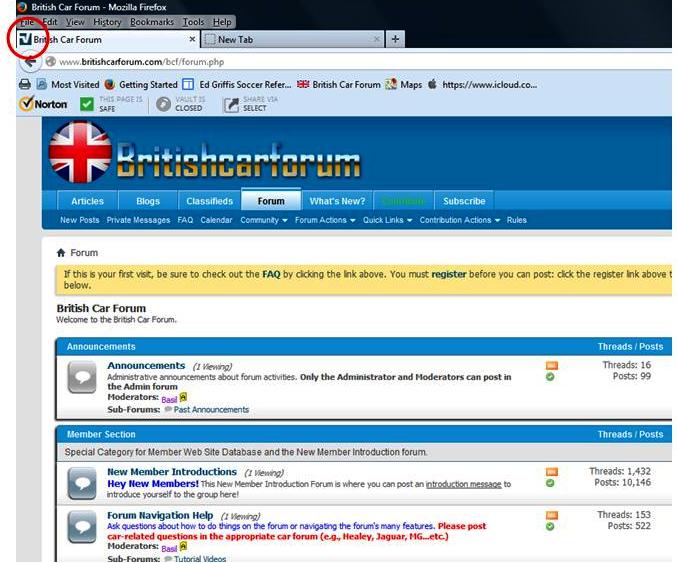
Task: Click the home icon beside Forum breadcrumb
Action: pos(62,253)
